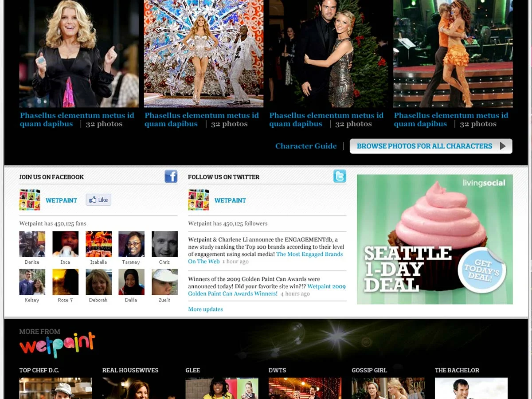Click Browse Photos For All Characters button
The height and width of the screenshot is (399, 532).
pos(431,146)
